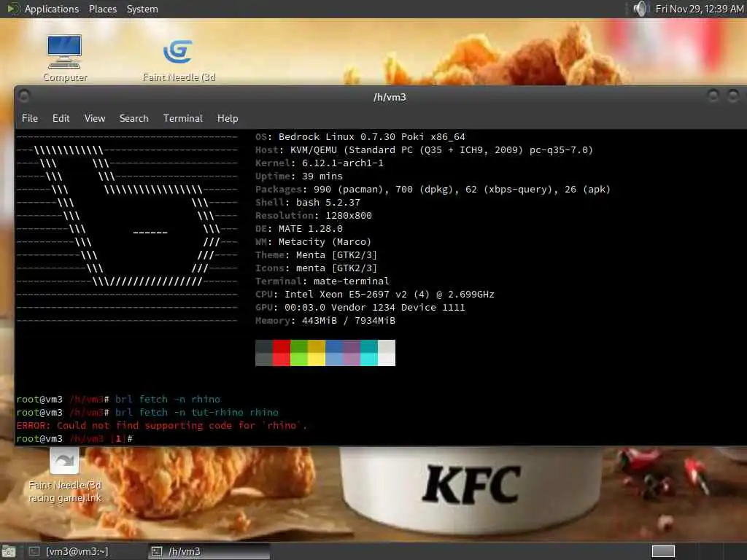The image size is (747, 560).
Task: Click the 'OS: Bedrock Linux 0.7.30 Poki x86_64' line
Action: tap(360, 136)
